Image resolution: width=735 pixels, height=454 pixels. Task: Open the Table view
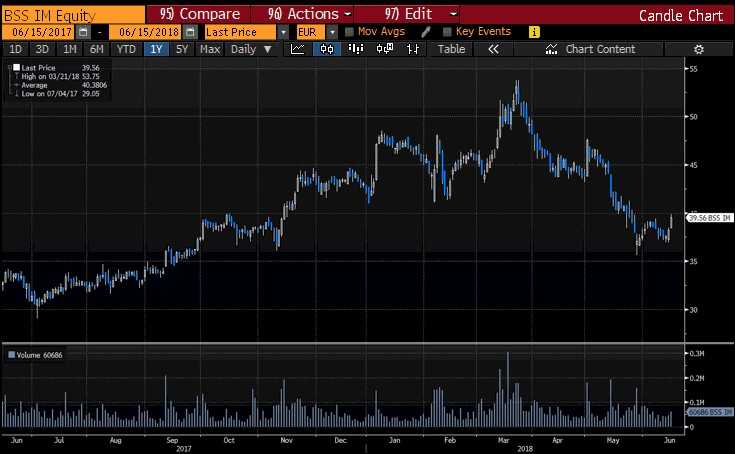point(451,49)
